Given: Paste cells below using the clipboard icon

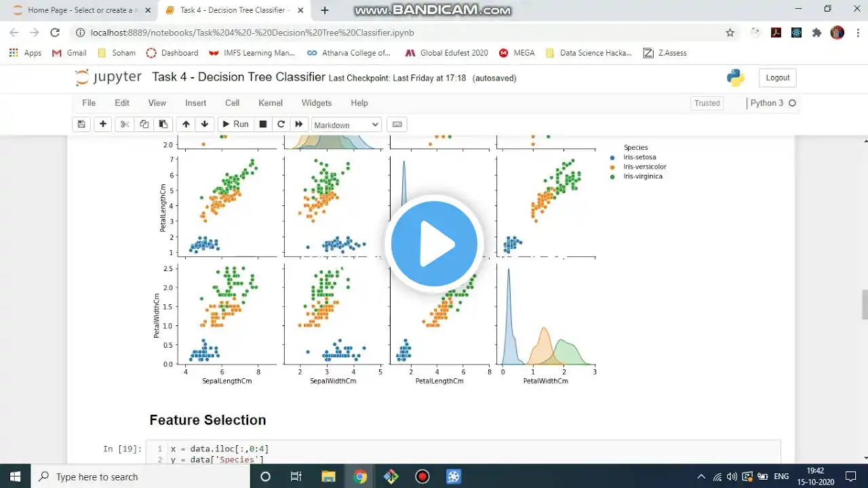Looking at the screenshot, I should pos(163,124).
